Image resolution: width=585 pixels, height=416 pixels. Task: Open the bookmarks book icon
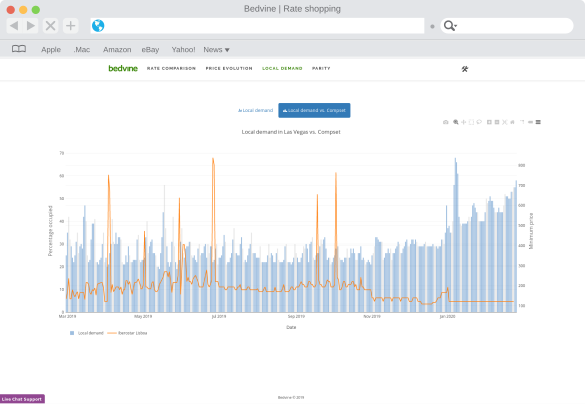(x=19, y=49)
